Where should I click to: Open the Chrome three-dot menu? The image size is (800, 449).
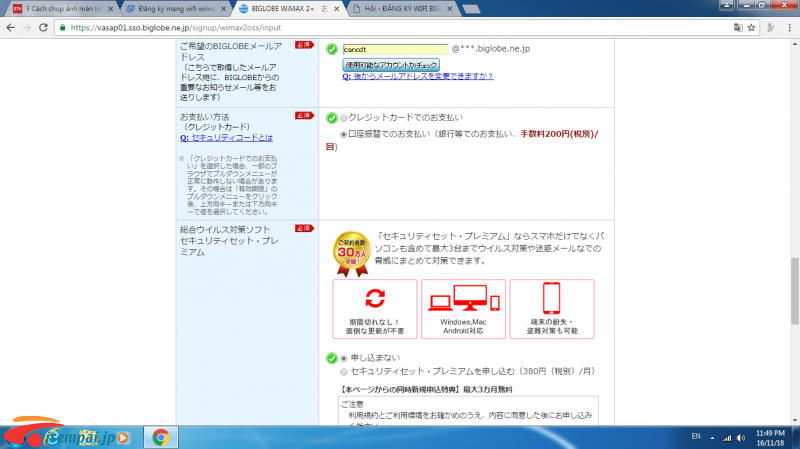tap(789, 28)
